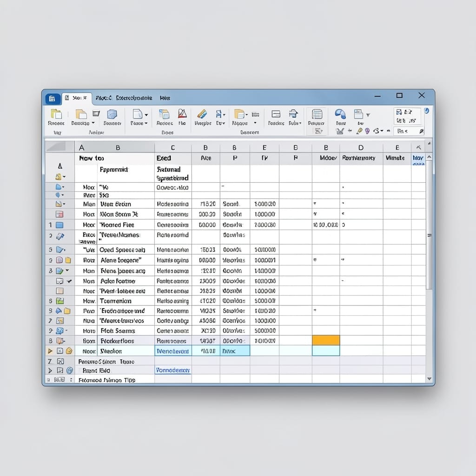Toggle the checkmark beside Aolco Foatine row
Viewport: 476px width, 476px height.
pos(69,281)
